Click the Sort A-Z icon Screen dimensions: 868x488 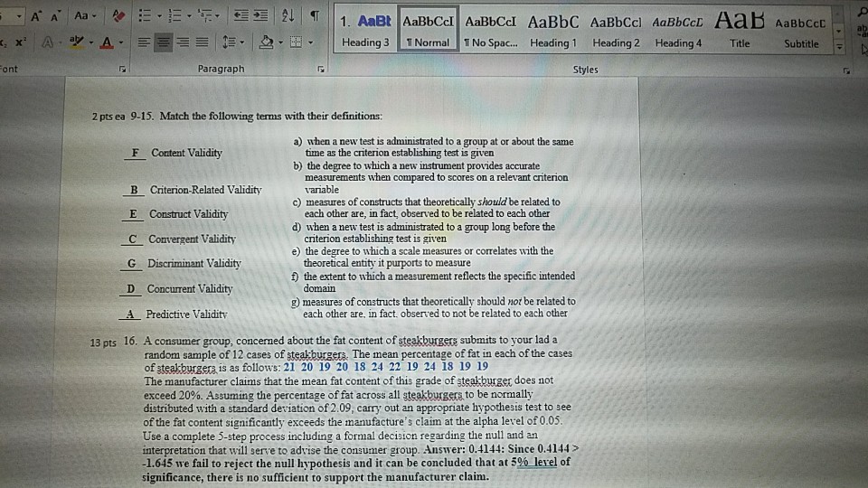coord(288,15)
